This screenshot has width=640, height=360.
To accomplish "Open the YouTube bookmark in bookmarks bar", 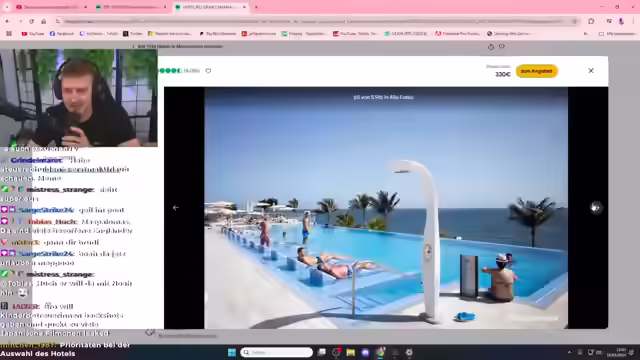I will point(33,34).
